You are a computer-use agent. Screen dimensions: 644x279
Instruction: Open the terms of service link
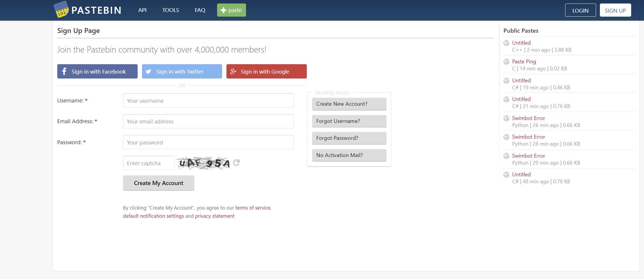point(253,208)
